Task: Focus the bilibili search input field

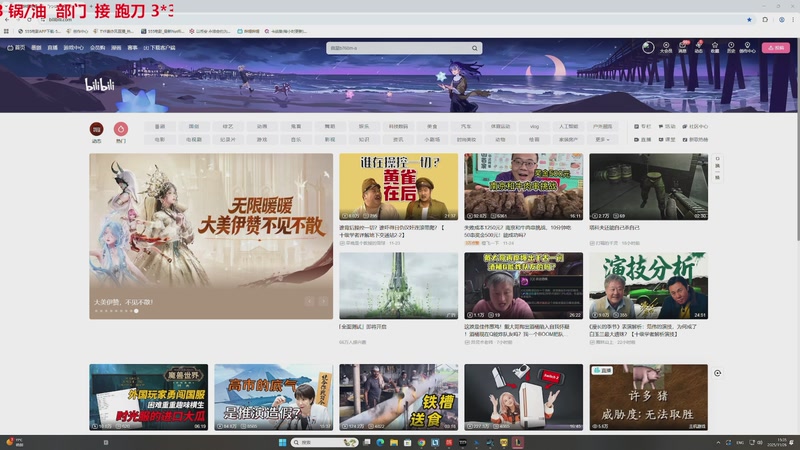Action: pos(398,48)
